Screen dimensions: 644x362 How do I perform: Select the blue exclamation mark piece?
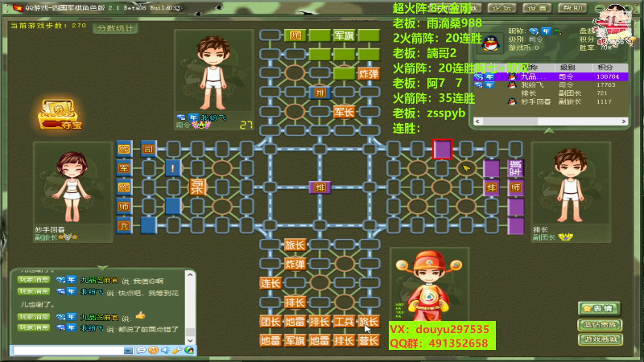pyautogui.click(x=173, y=168)
